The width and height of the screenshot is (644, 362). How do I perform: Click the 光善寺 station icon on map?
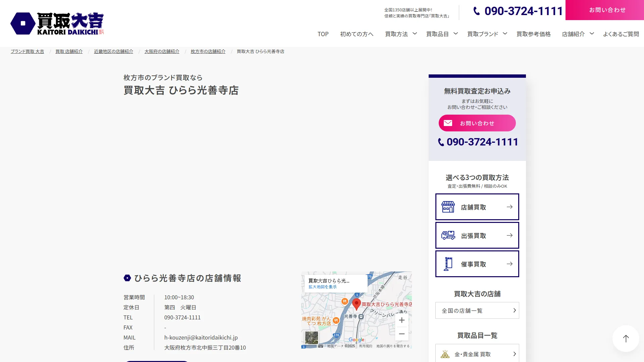[x=361, y=316]
